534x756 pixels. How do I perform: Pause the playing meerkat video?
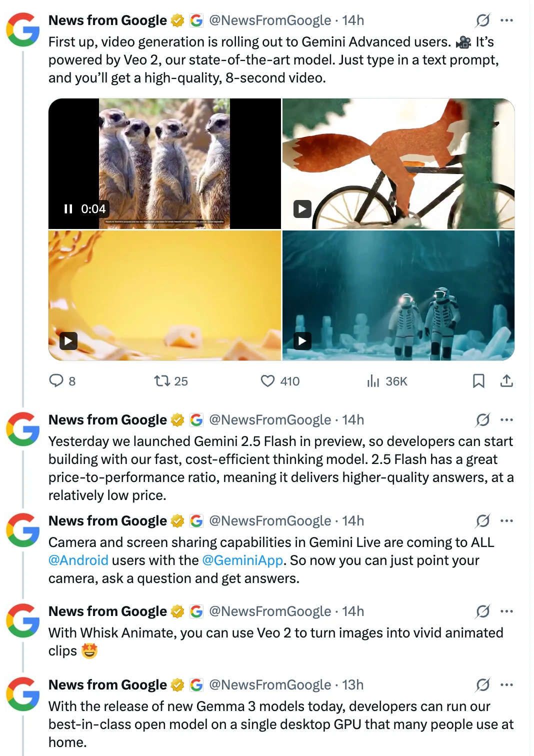click(68, 209)
